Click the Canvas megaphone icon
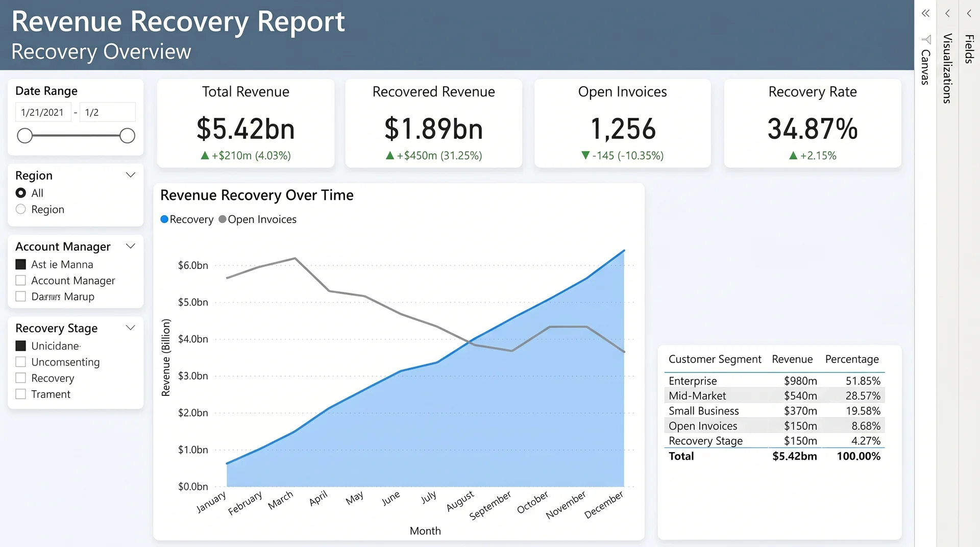Screen dimensions: 980x547 926,39
